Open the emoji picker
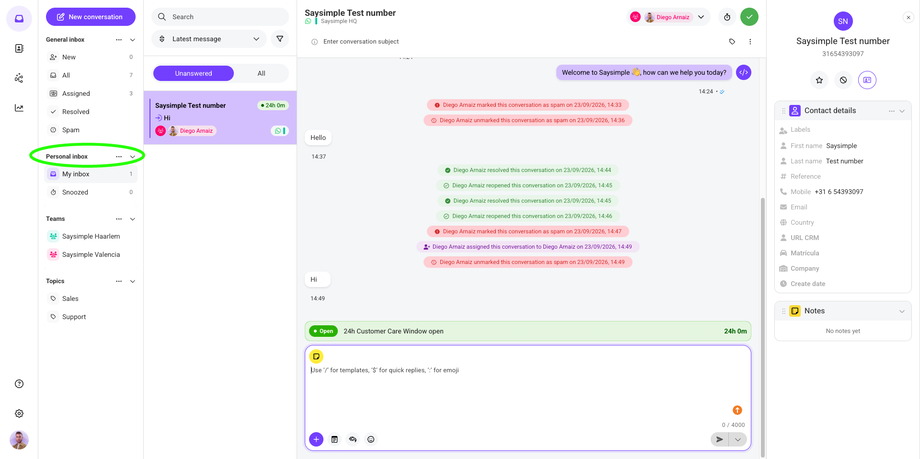 pos(370,439)
